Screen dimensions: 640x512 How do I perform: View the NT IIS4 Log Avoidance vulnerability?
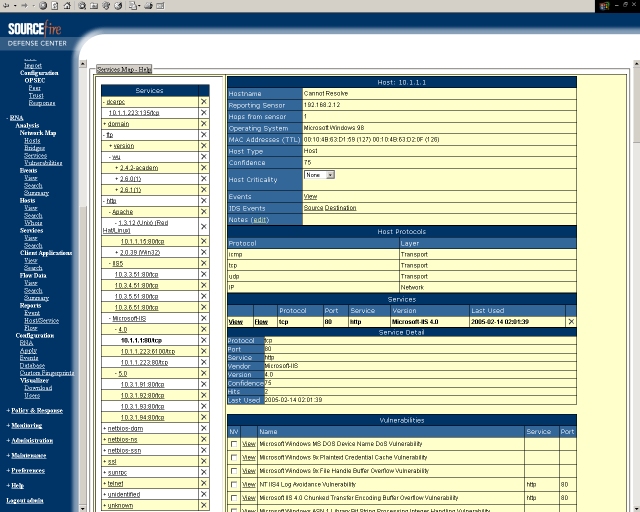[x=249, y=484]
